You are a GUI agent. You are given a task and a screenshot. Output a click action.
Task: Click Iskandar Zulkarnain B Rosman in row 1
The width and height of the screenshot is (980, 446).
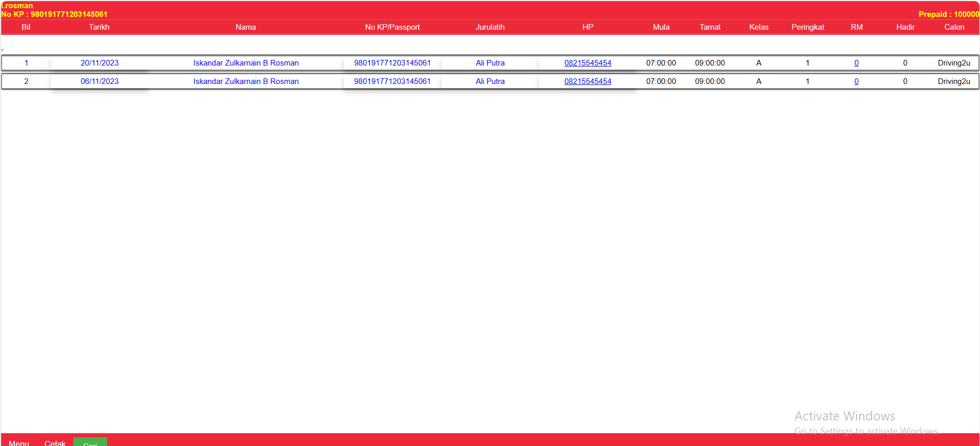[x=246, y=63]
